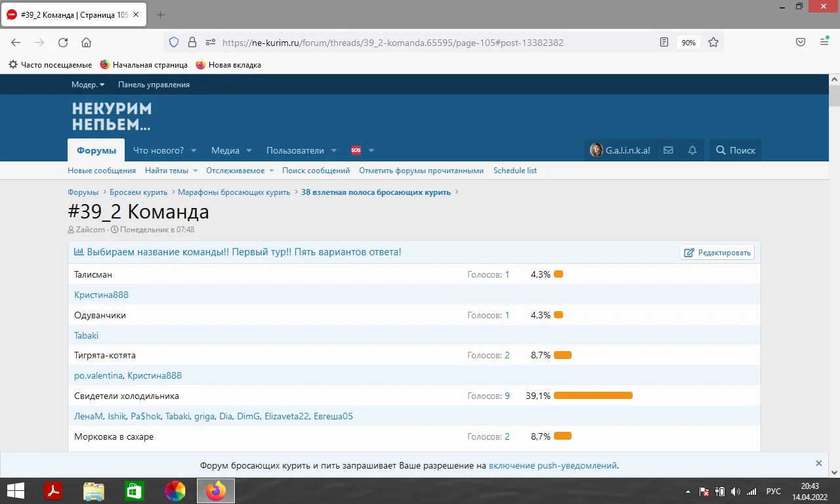This screenshot has width=840, height=504.
Task: Open voter Elizaveta22 profile
Action: pos(287,417)
